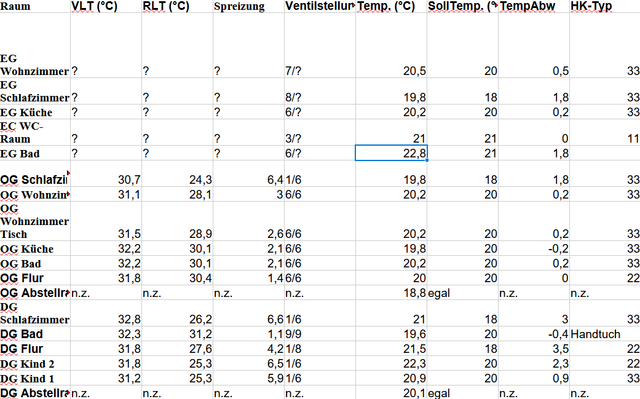Select the VLT value 31,5

106,221
